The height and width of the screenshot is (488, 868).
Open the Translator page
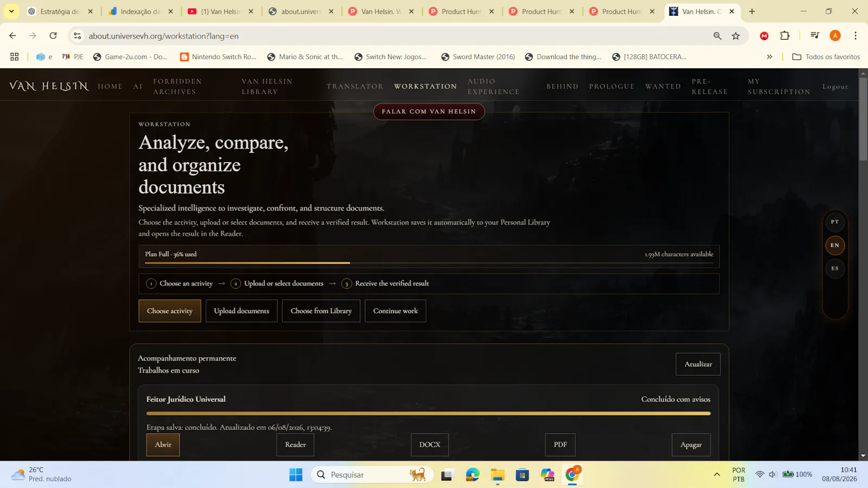(355, 86)
